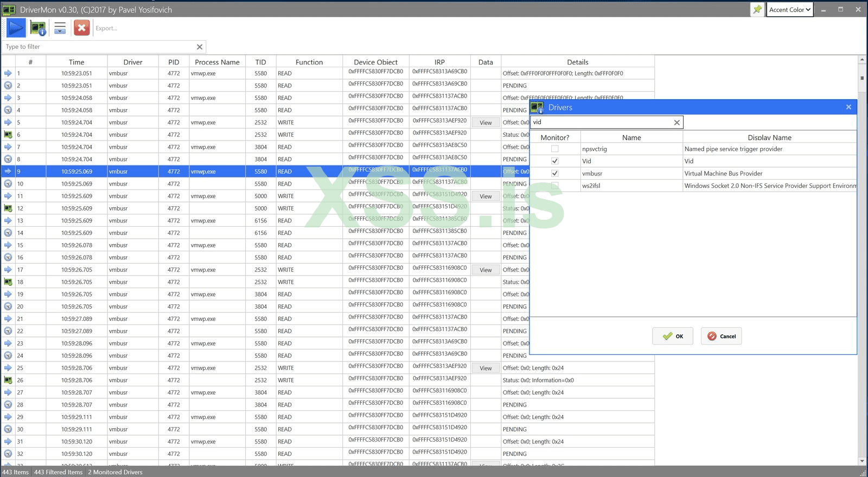
Task: Open the driver selection card icon
Action: [x=38, y=28]
